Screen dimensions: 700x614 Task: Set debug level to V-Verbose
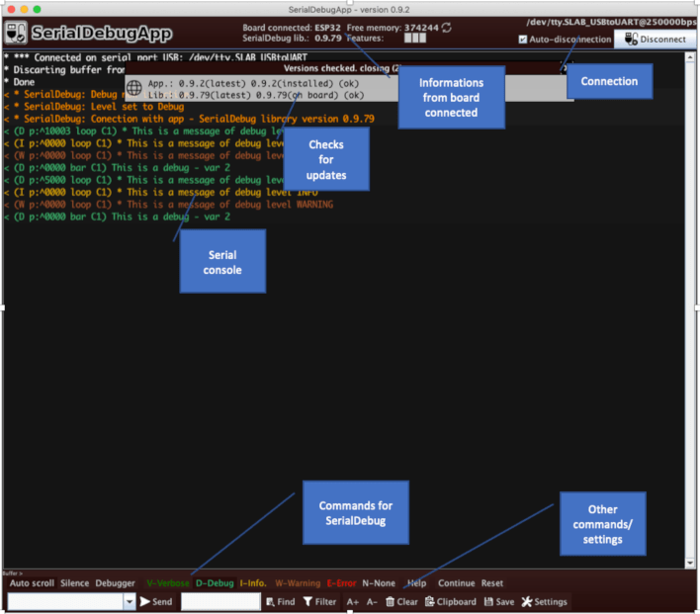pos(167,583)
